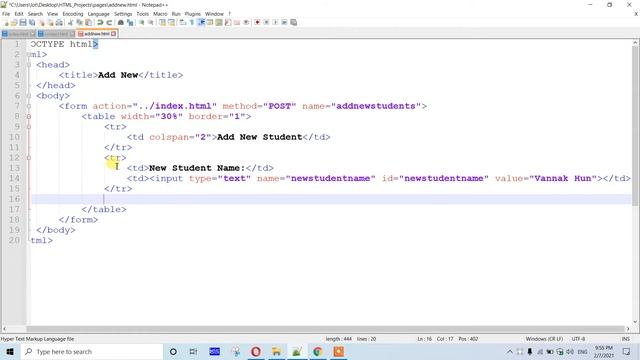
Task: Open the File menu
Action: pos(6,14)
